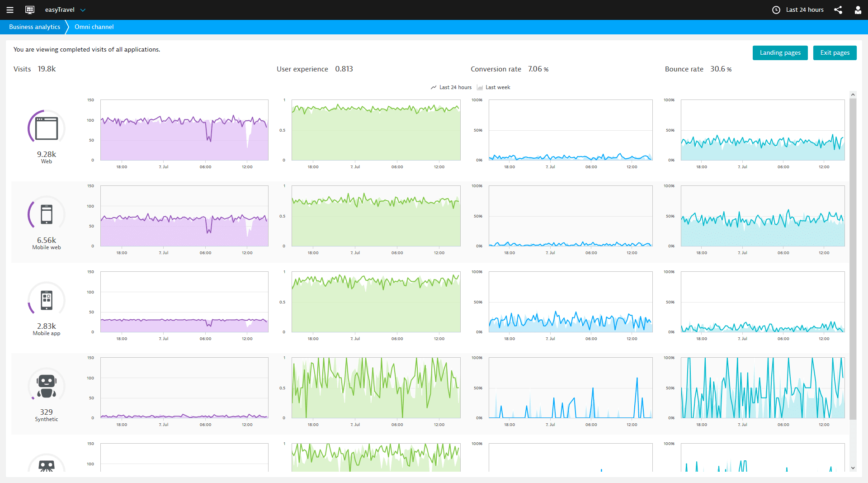Toggle the Last 24 hours legend entry
Image resolution: width=868 pixels, height=483 pixels.
coord(451,87)
